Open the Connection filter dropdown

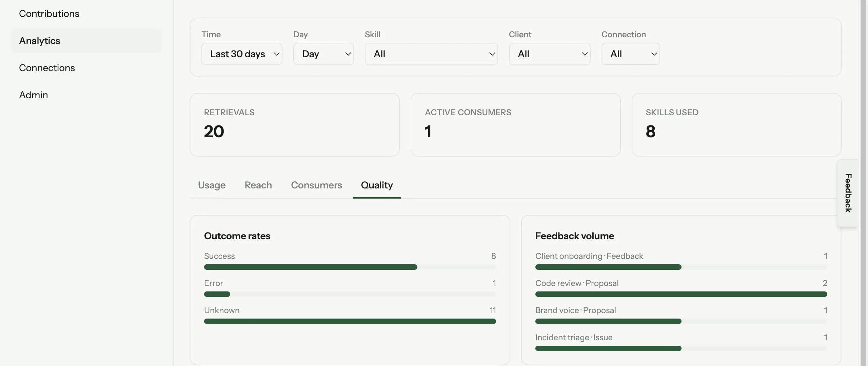pyautogui.click(x=631, y=54)
